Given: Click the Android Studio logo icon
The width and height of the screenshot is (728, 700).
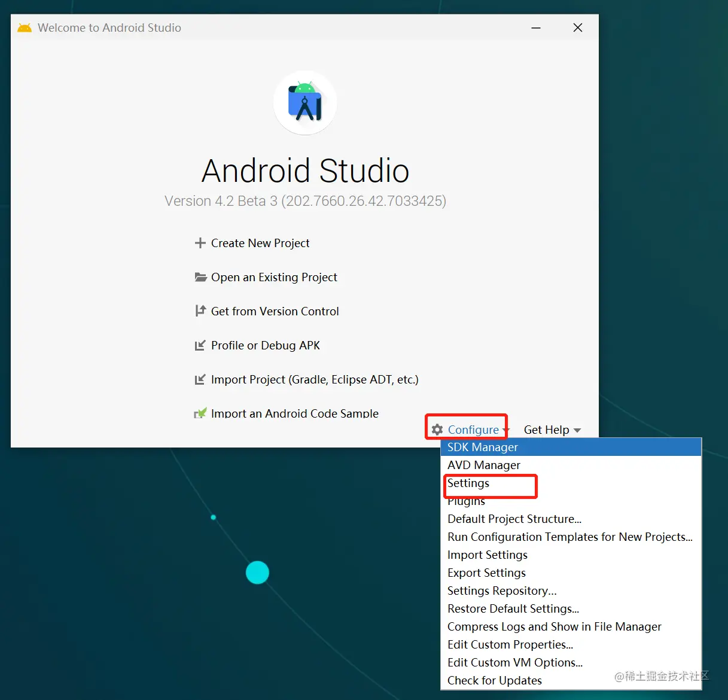Looking at the screenshot, I should [x=305, y=103].
